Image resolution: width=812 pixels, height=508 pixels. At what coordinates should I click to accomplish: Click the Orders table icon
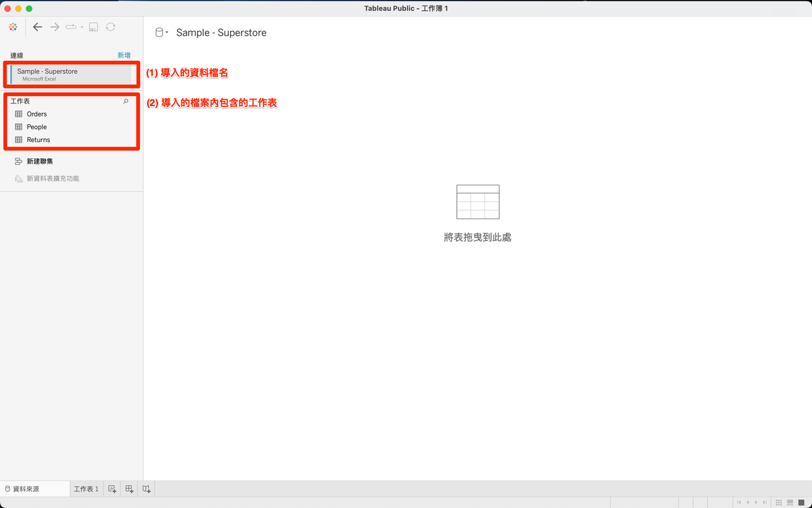click(x=19, y=114)
